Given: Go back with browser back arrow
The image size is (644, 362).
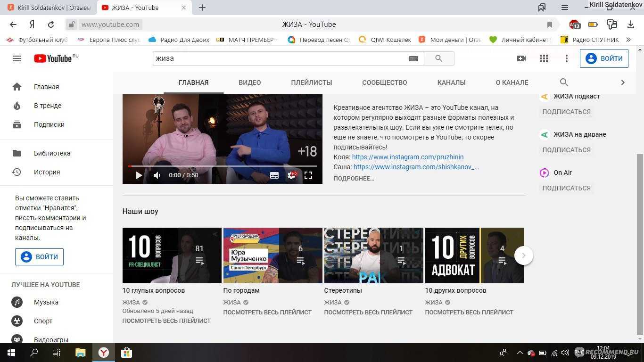Looking at the screenshot, I should (13, 25).
